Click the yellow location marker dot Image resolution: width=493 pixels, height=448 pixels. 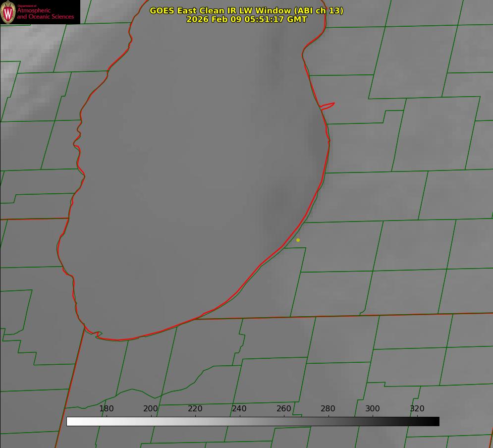[x=298, y=240]
